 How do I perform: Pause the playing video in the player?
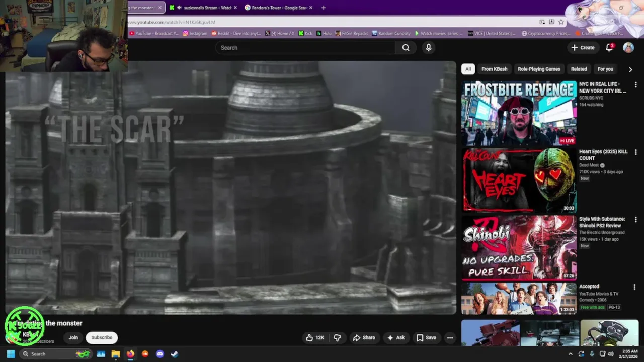pos(230,188)
